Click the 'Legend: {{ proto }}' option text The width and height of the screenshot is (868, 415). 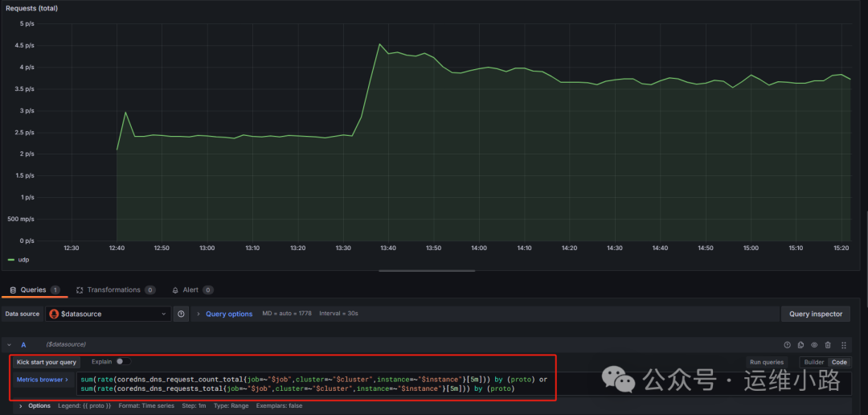click(x=84, y=405)
